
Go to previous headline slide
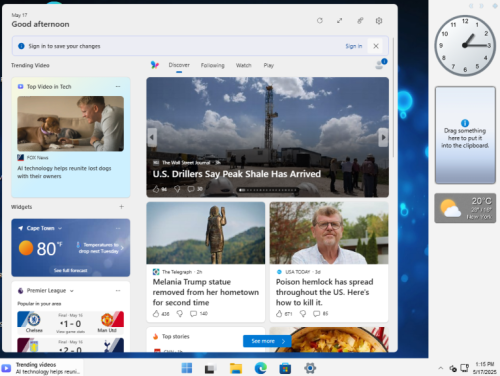pos(152,137)
